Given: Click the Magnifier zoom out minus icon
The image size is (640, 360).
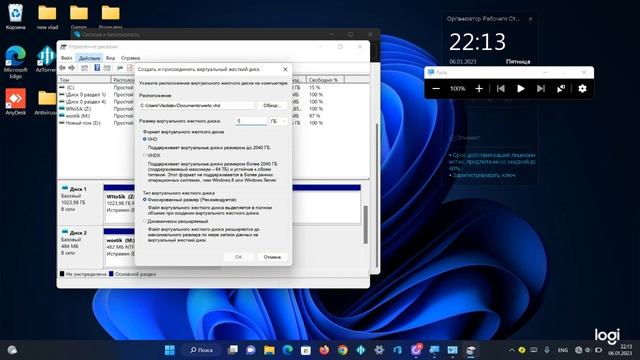Looking at the screenshot, I should pos(436,89).
